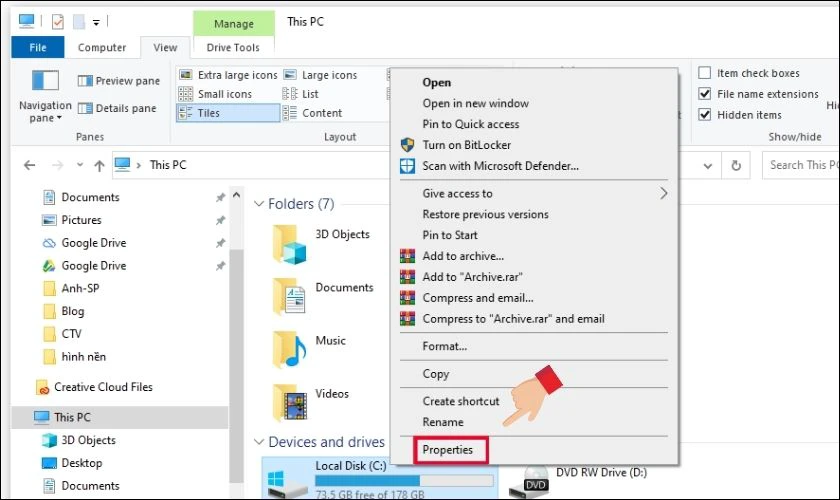Select the Extra large icons layout
This screenshot has width=840, height=500.
(x=228, y=75)
